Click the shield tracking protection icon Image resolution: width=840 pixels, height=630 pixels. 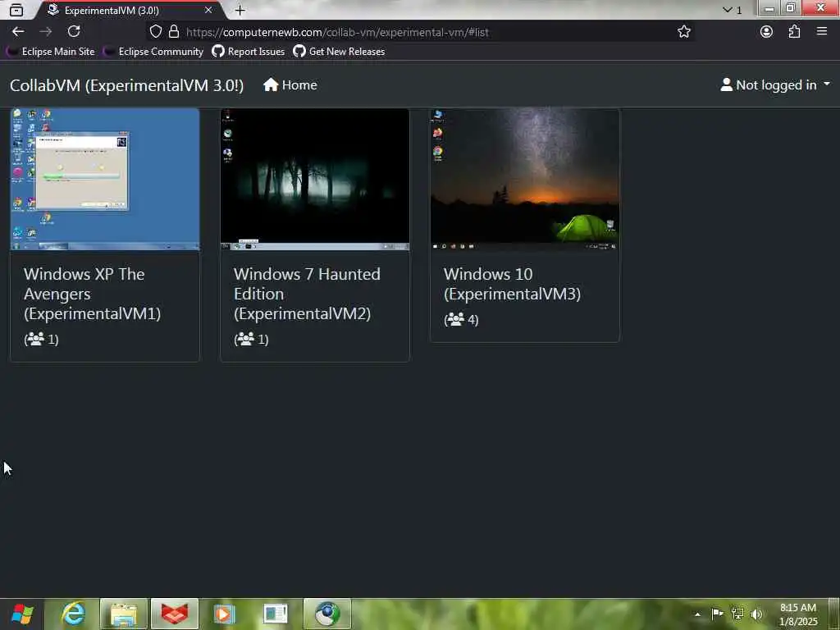coord(155,32)
